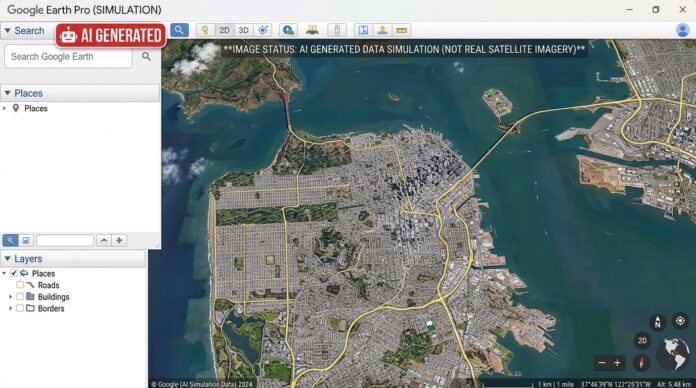This screenshot has width=696, height=388.
Task: Expand the Buildings layer folder
Action: [x=10, y=297]
